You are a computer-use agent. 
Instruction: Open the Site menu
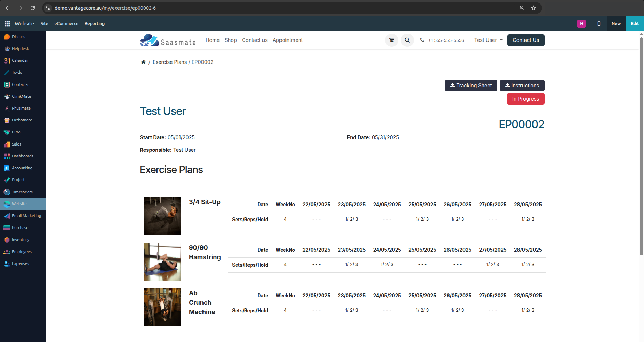pyautogui.click(x=44, y=24)
